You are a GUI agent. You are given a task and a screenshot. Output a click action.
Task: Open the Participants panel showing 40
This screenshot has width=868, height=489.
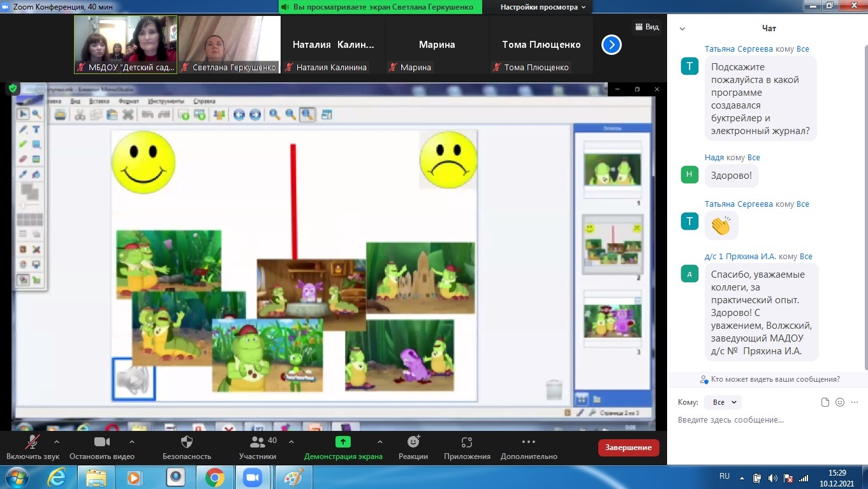[258, 447]
